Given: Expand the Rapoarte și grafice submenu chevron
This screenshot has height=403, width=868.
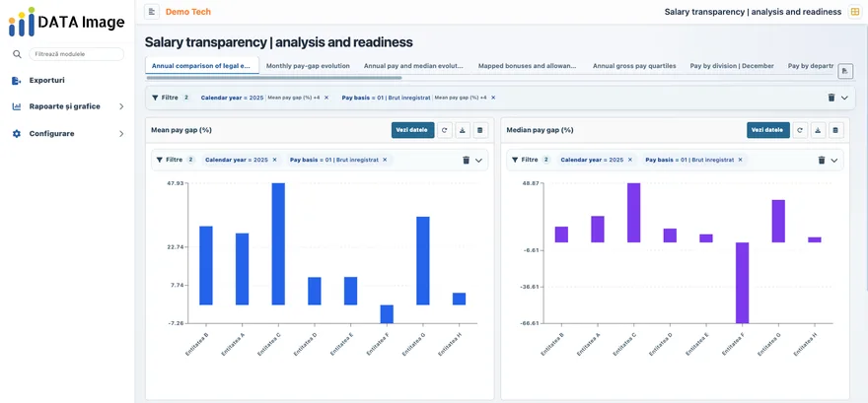Looking at the screenshot, I should pyautogui.click(x=121, y=106).
